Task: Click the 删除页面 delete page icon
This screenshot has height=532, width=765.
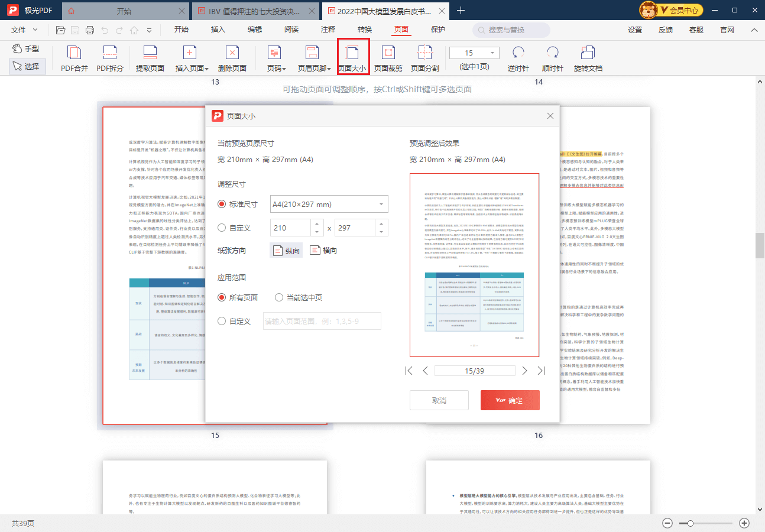Action: (x=232, y=53)
